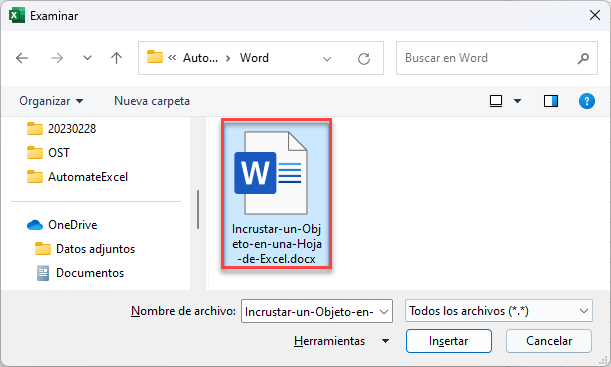Go back with the left arrow
The height and width of the screenshot is (367, 611).
tap(22, 58)
